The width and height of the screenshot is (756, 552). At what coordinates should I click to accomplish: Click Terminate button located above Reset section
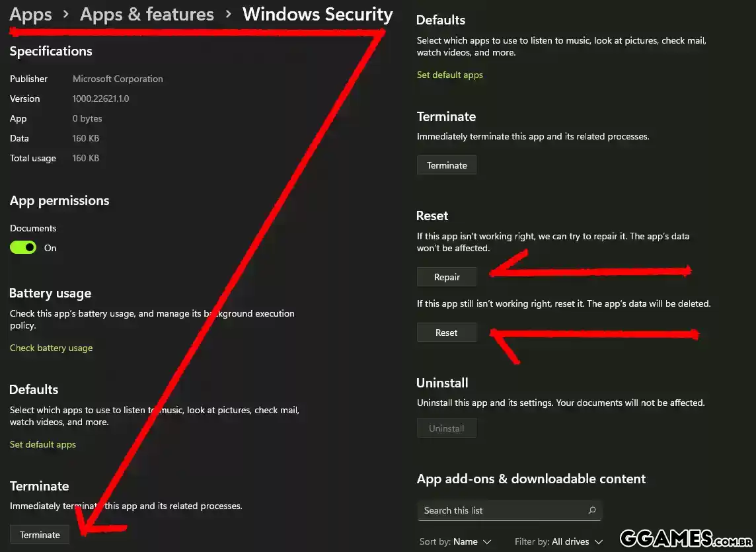(x=447, y=165)
